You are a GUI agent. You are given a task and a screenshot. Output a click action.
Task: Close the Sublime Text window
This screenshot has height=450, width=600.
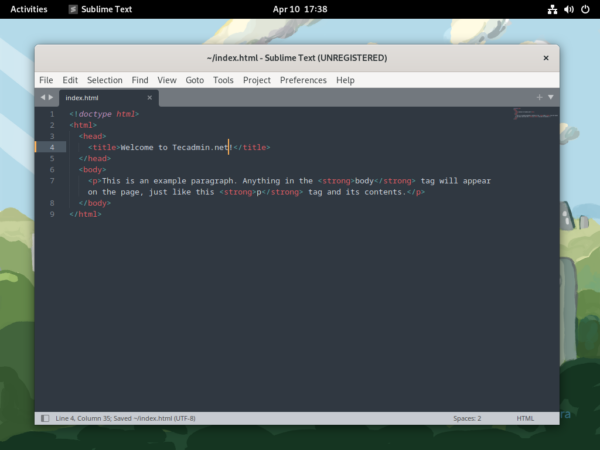point(546,58)
